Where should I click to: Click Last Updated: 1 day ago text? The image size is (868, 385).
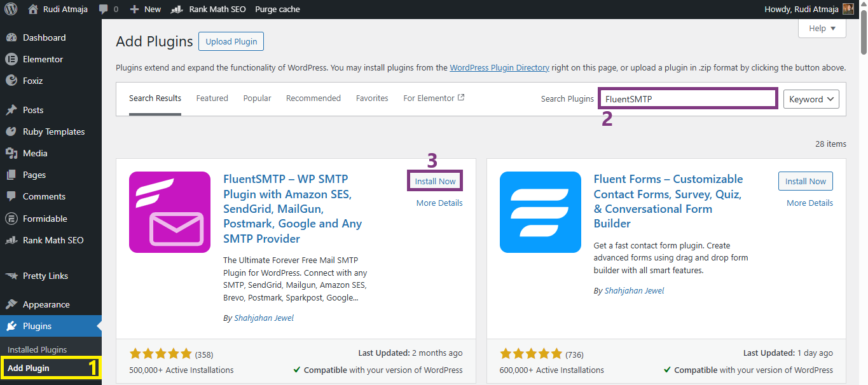coord(788,353)
